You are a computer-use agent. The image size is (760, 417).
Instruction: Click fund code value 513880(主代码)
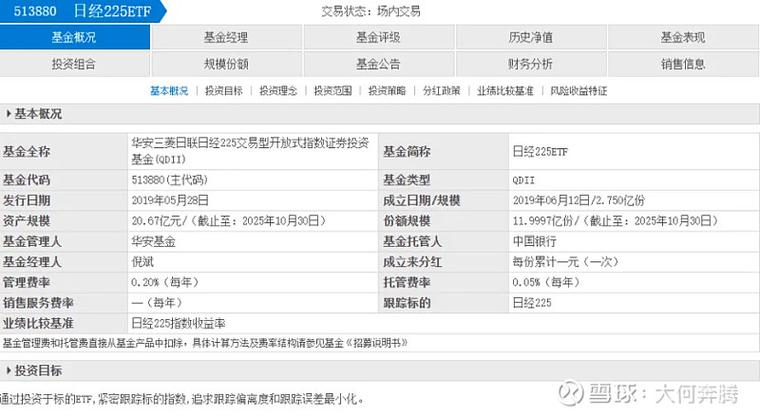(x=170, y=180)
